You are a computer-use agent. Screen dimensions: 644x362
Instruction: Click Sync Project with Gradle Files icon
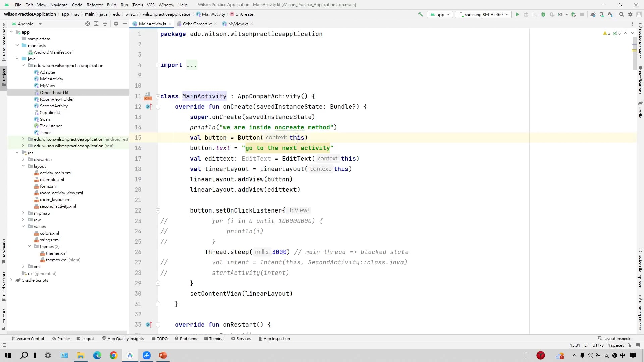click(593, 14)
